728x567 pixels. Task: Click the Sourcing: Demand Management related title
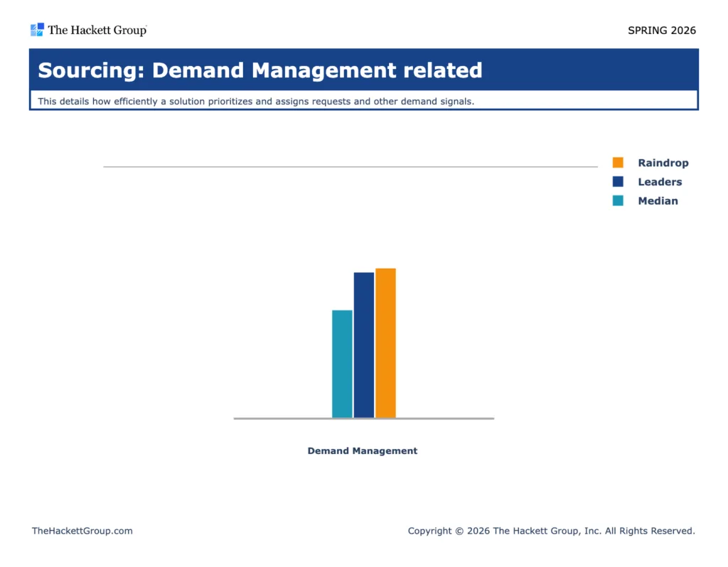pyautogui.click(x=260, y=70)
